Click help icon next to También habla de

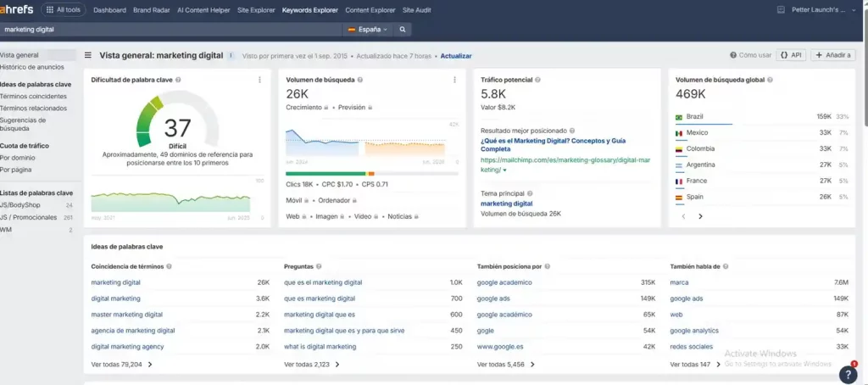coord(726,266)
